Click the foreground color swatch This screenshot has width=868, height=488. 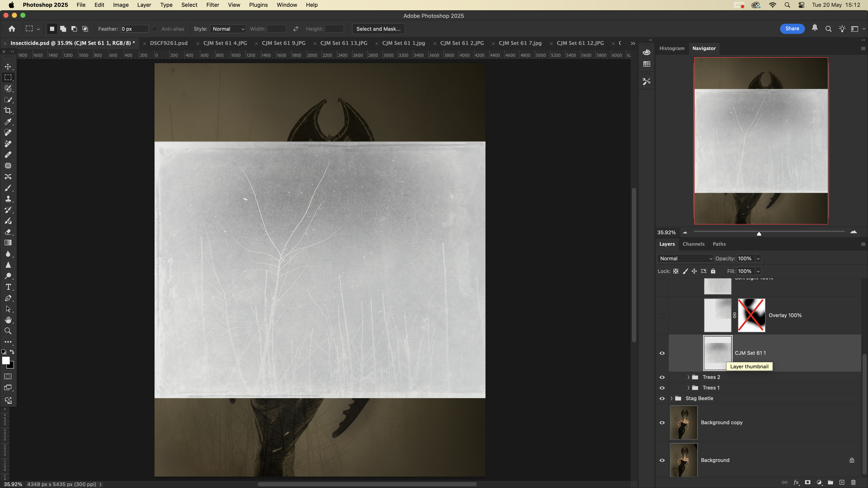pyautogui.click(x=6, y=361)
